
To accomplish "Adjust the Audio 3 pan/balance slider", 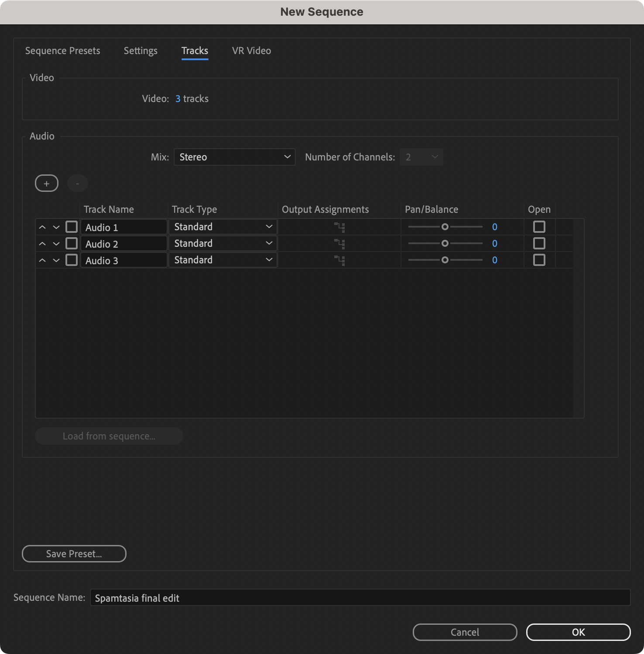I will click(x=445, y=260).
